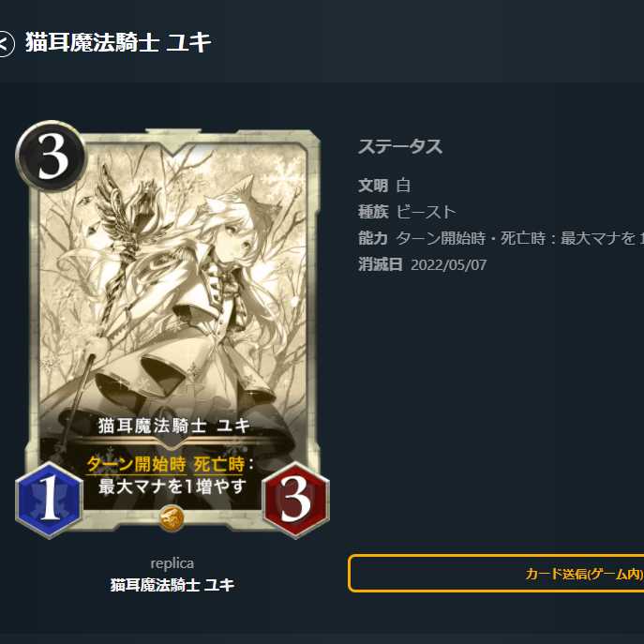Click the red health value 3 hexagon
This screenshot has width=644, height=644.
(x=295, y=499)
